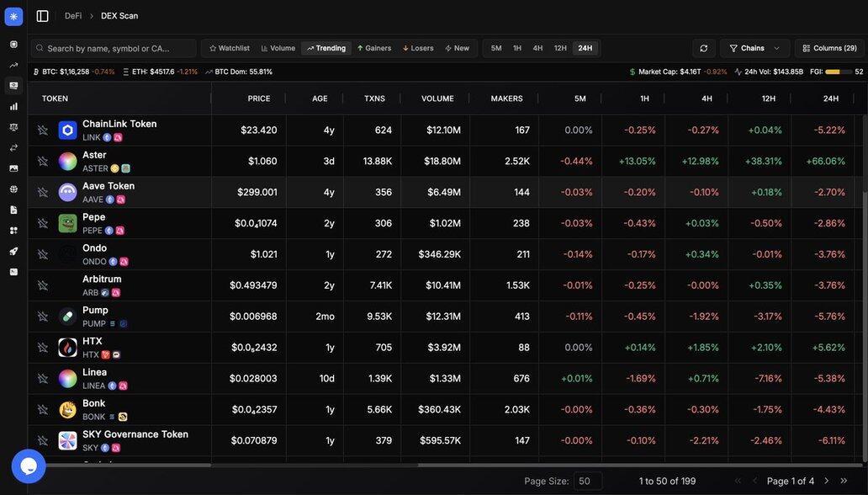Select the Losers filter tab
The height and width of the screenshot is (495, 868).
point(418,48)
